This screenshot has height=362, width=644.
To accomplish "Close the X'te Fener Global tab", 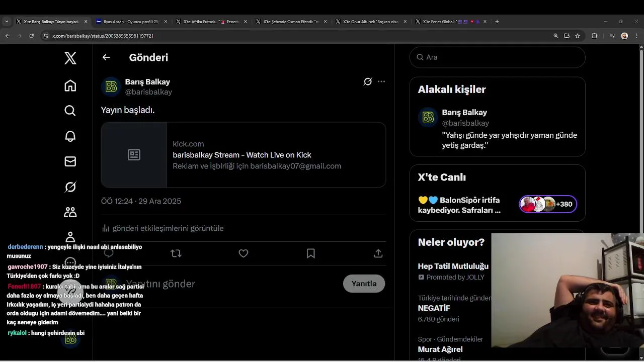I will [485, 22].
